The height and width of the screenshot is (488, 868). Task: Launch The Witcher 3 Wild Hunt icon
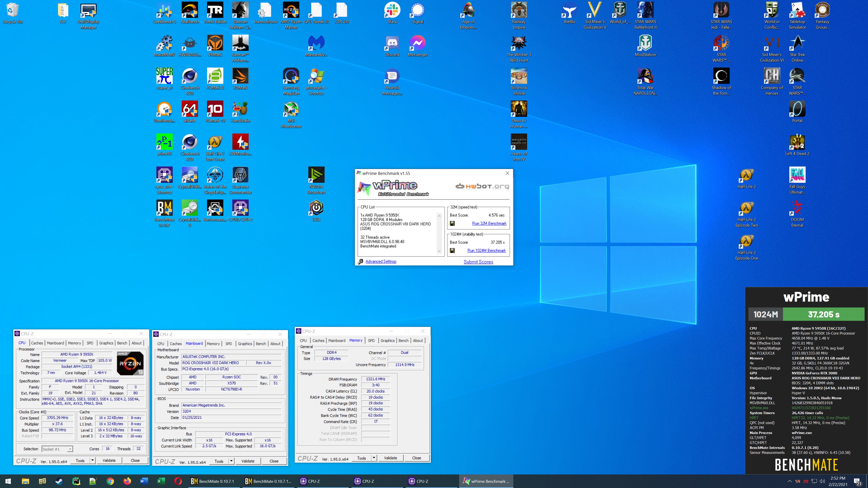pyautogui.click(x=519, y=49)
